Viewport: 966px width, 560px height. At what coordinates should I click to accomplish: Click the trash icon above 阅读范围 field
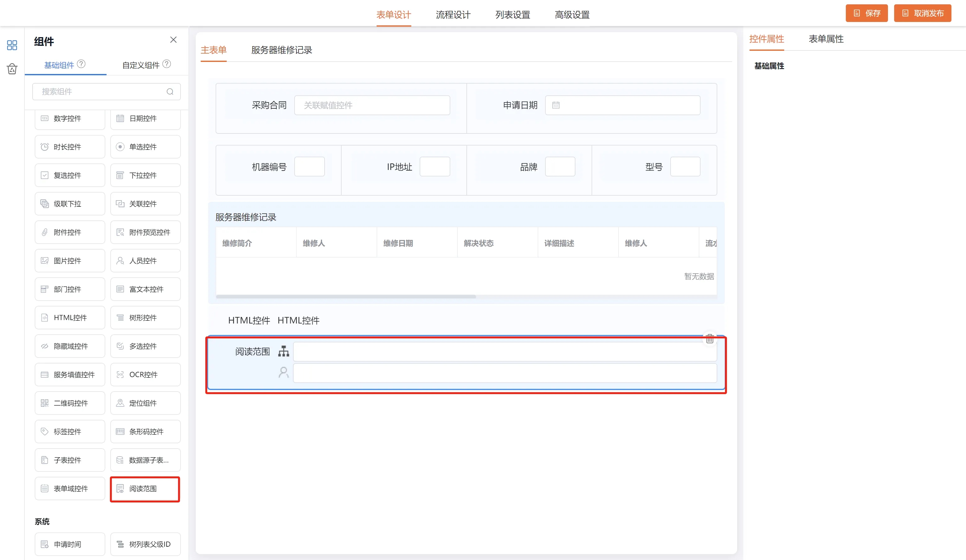pos(710,339)
